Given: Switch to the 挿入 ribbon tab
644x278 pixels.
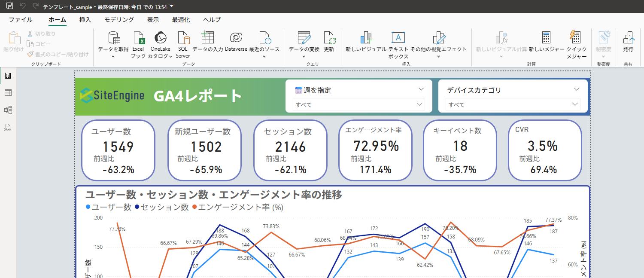Looking at the screenshot, I should (85, 20).
